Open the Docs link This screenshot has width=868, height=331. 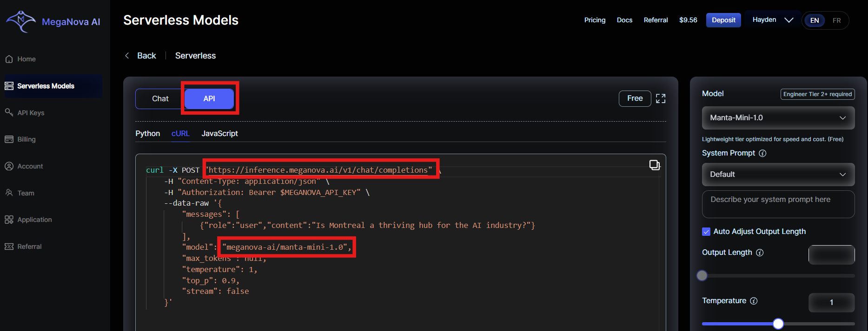click(624, 20)
